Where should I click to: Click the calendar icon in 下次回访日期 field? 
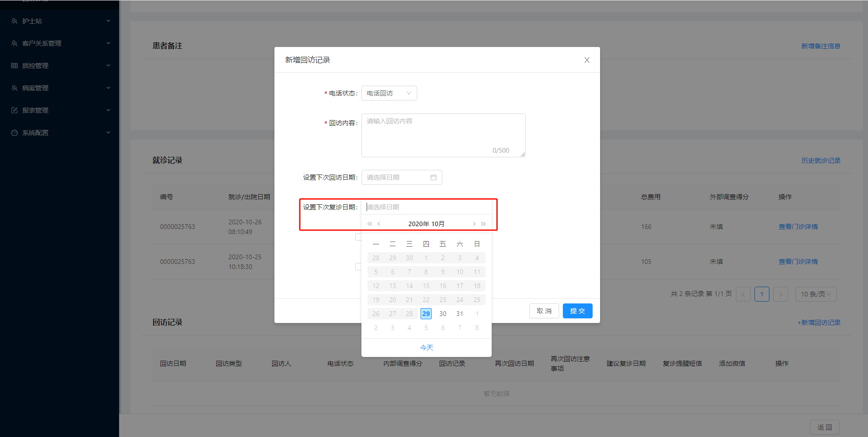coord(434,177)
